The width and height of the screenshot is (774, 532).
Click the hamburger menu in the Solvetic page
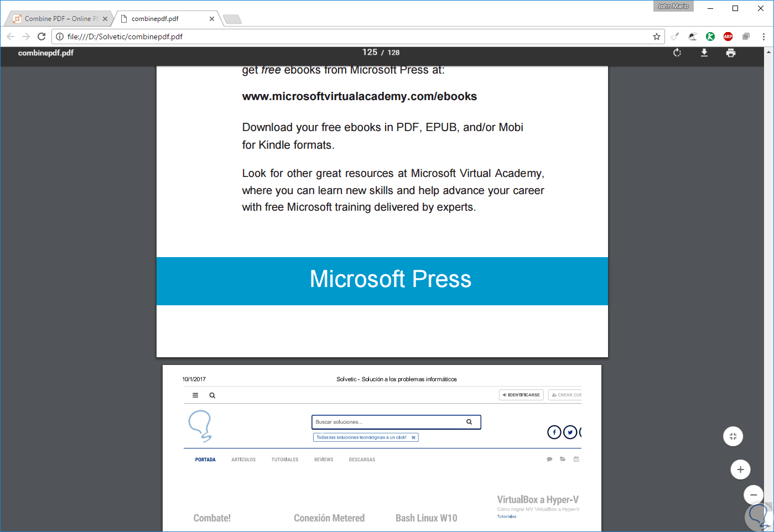point(195,395)
